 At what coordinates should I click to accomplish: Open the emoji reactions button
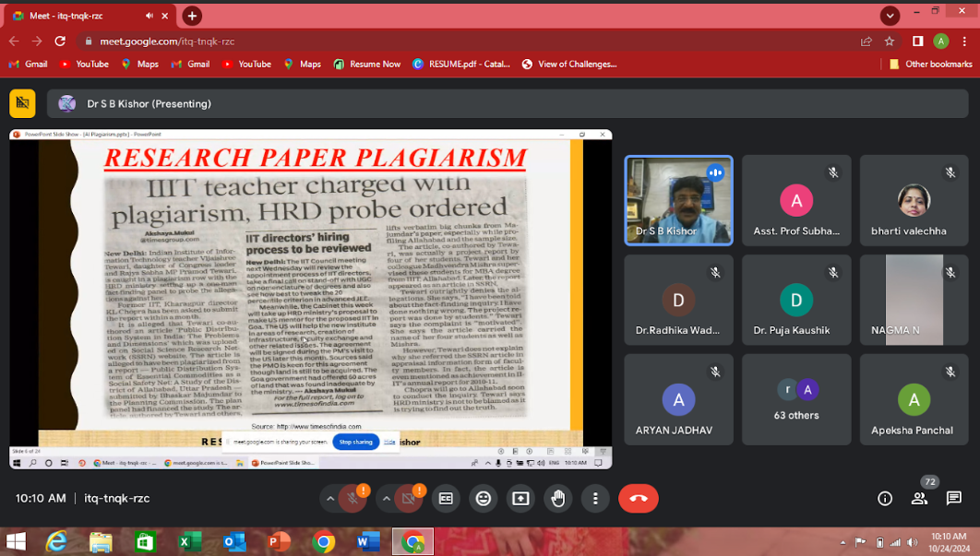point(484,499)
